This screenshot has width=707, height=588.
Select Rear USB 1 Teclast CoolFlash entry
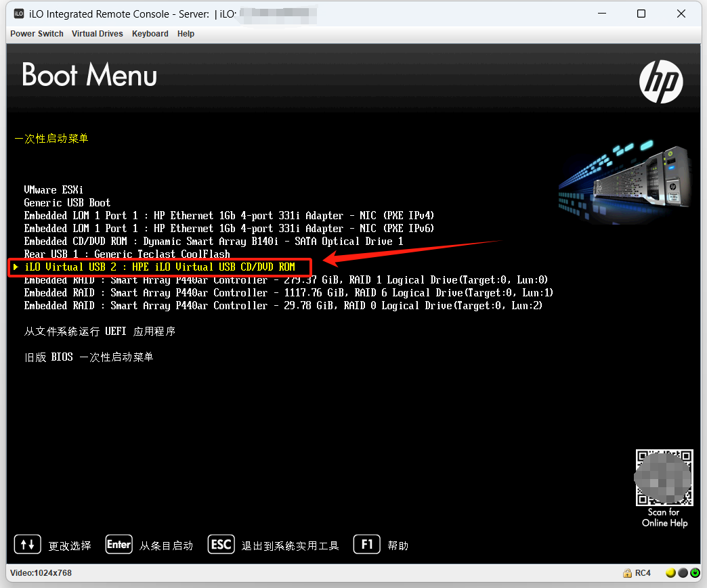tap(127, 254)
